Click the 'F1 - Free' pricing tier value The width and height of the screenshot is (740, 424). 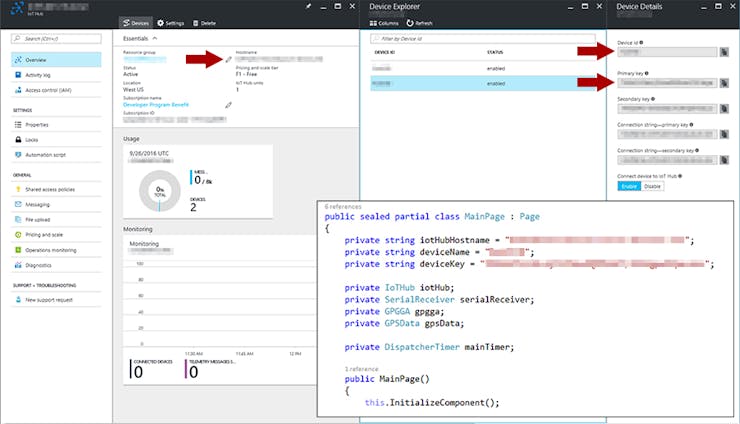coord(246,74)
